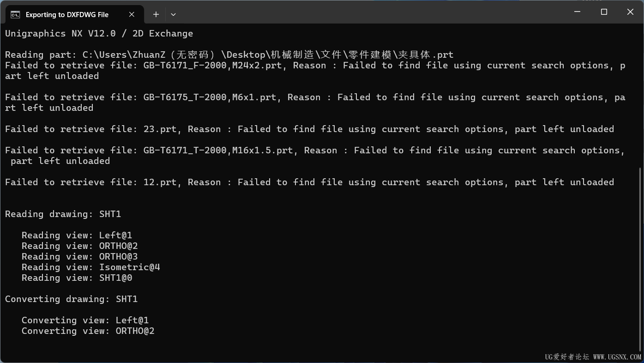Close the 'Exporting to DXFDWG File' tab

[x=132, y=15]
